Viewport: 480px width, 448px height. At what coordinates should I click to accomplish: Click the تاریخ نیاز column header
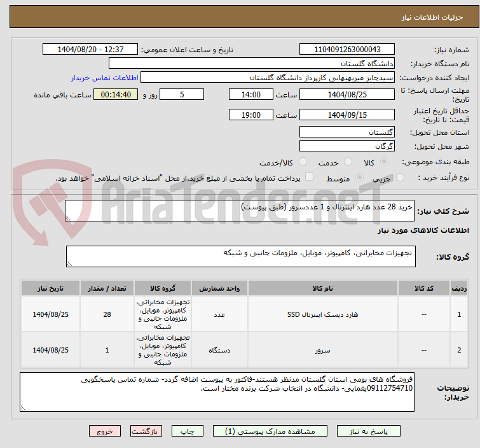click(50, 288)
